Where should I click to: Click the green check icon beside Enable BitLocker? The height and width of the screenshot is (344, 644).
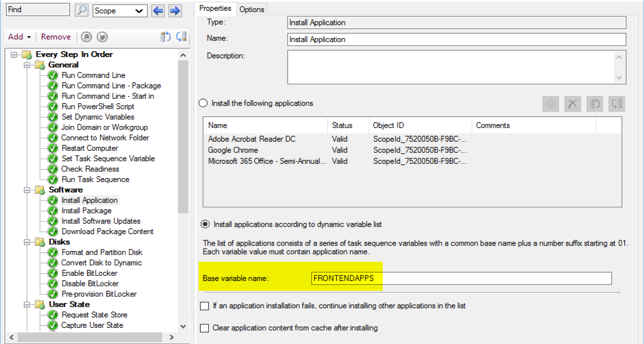point(53,273)
